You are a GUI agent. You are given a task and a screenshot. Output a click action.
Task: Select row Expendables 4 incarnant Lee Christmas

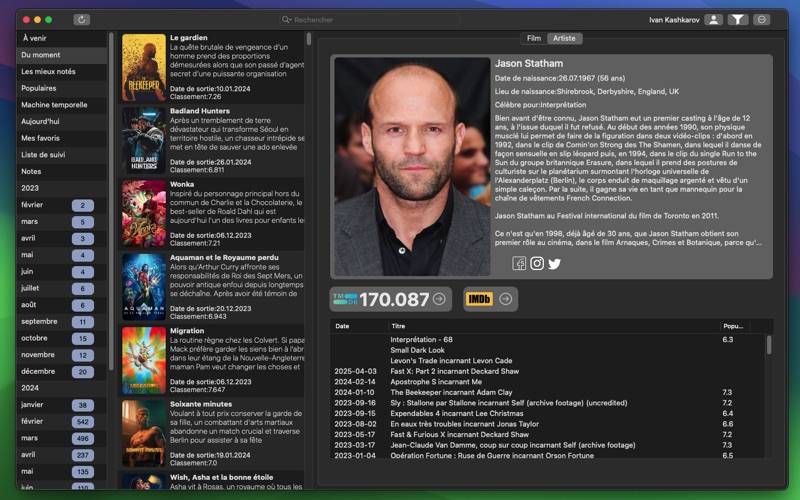tap(548, 413)
